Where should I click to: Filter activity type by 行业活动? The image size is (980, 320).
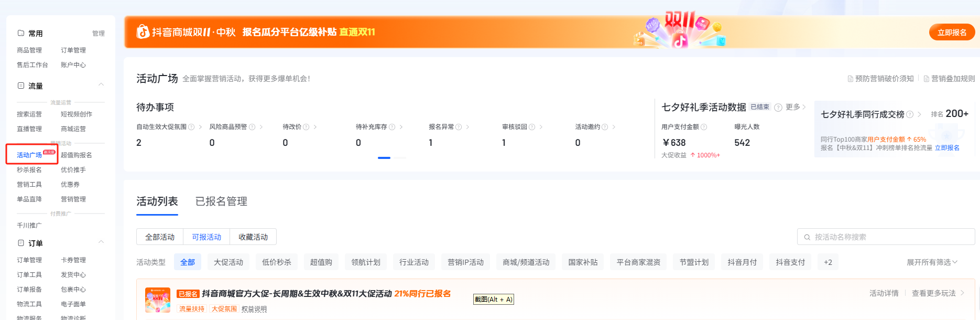click(x=414, y=262)
